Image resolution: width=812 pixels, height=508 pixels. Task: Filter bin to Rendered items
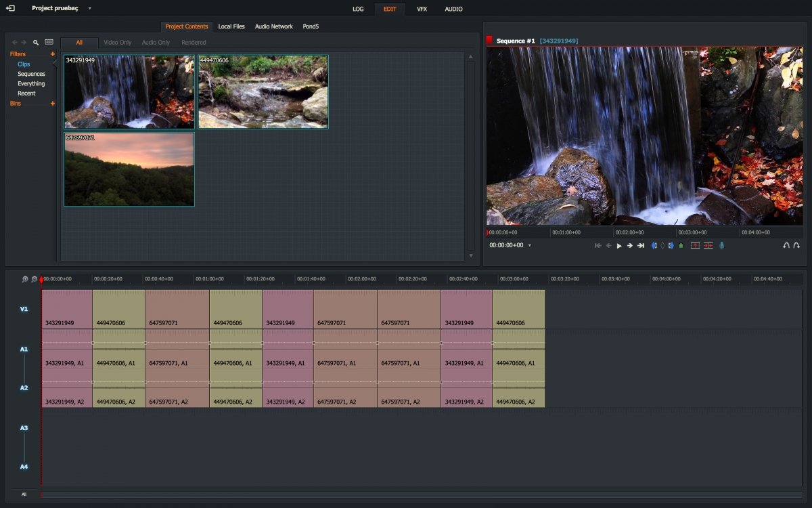tap(194, 43)
